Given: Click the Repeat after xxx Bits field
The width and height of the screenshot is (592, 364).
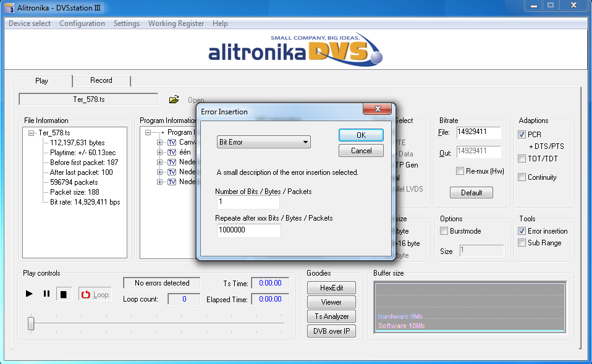Looking at the screenshot, I should [248, 231].
